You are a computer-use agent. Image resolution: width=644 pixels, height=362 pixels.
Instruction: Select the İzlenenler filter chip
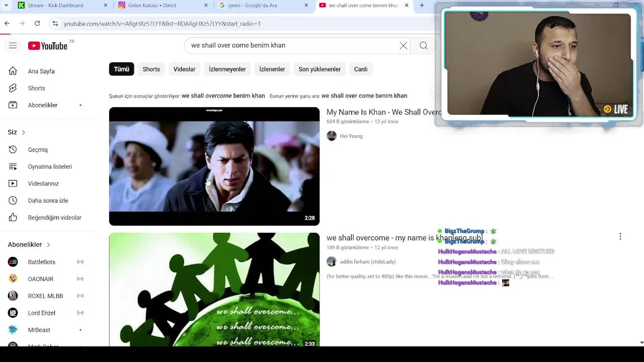pyautogui.click(x=272, y=69)
